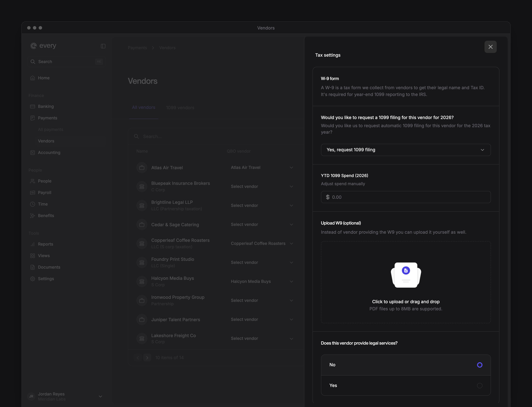Open Ironwood Property Group Select vendor dropdown
532x407 pixels.
[x=262, y=300]
